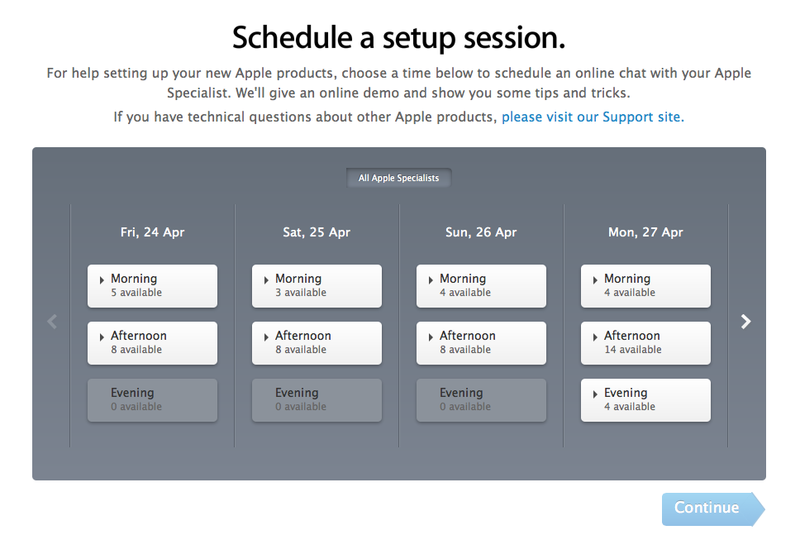
Task: Visit the Support site link
Action: 592,117
